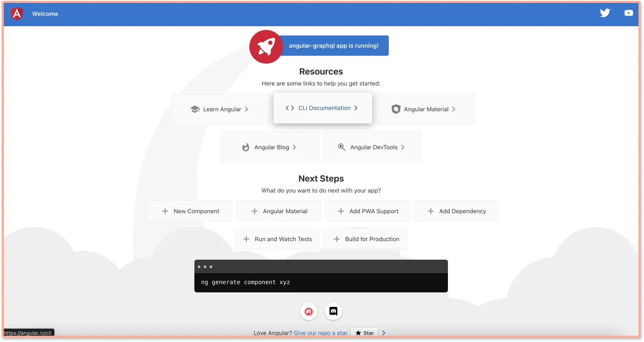
Task: Click the plus icon on Add PWA Support
Action: pyautogui.click(x=341, y=211)
